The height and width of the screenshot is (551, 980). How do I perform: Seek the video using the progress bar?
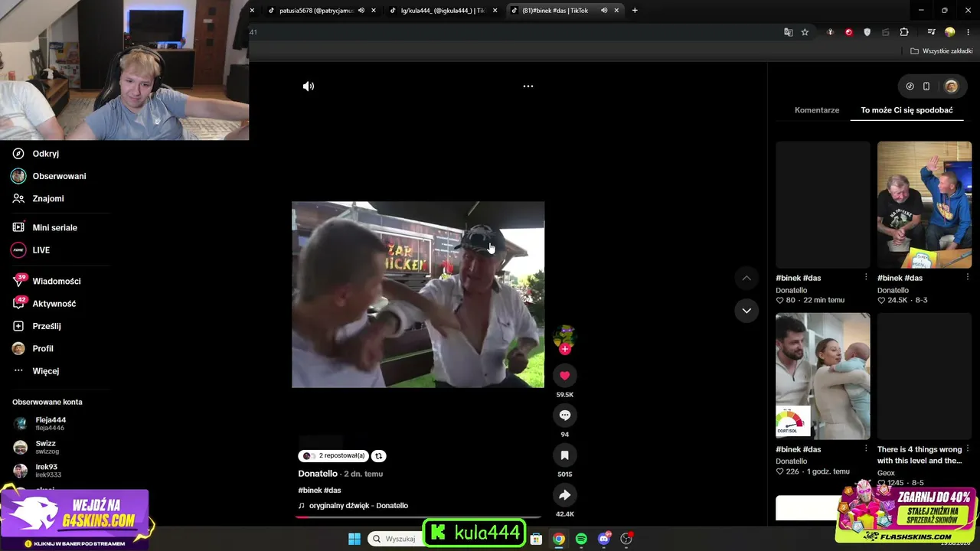click(418, 517)
